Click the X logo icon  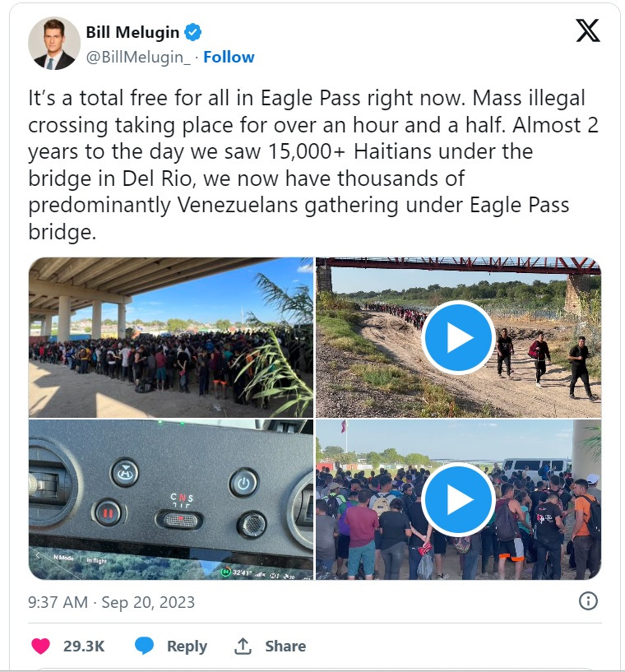tap(588, 30)
